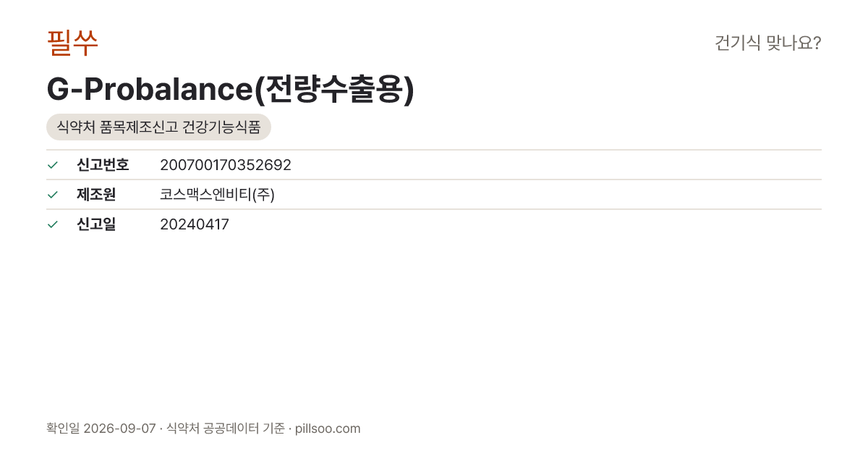
Task: Open the pillsoo.com footer link
Action: click(x=328, y=428)
